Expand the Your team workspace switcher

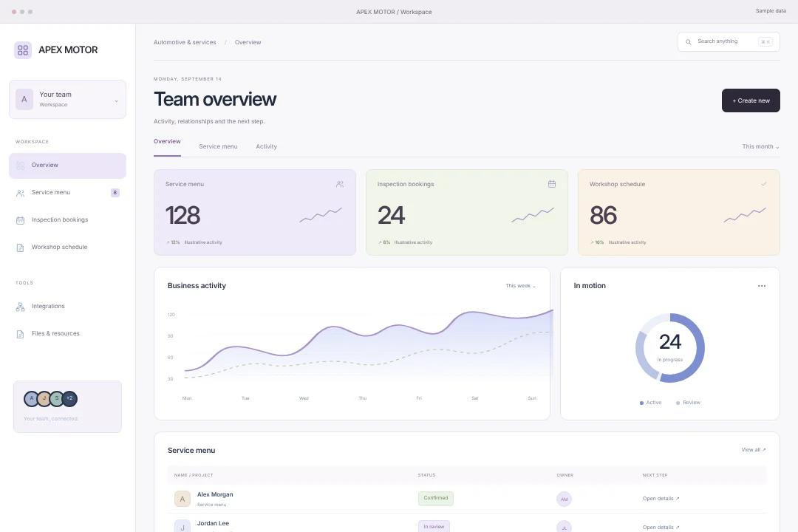[x=68, y=99]
